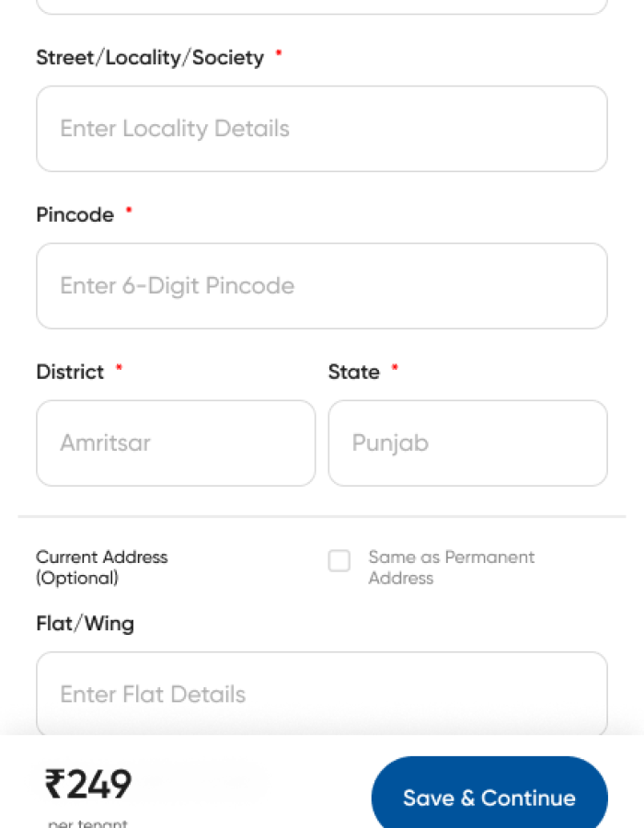Click the Current Address (Optional) heading
This screenshot has height=828, width=644.
[x=101, y=567]
